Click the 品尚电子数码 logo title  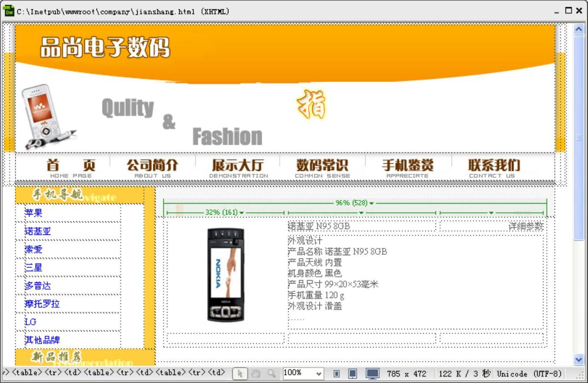click(105, 47)
